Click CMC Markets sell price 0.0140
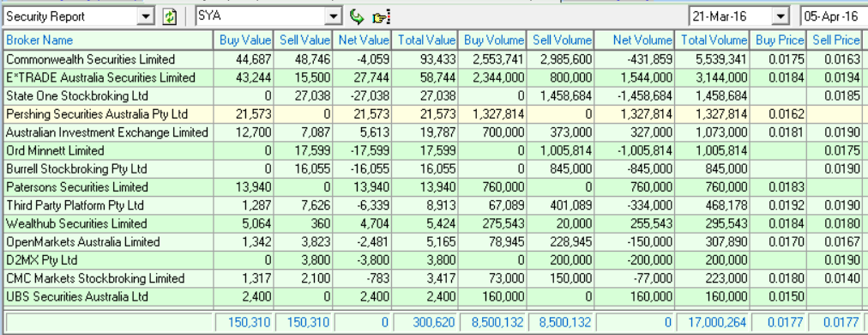 coord(843,279)
